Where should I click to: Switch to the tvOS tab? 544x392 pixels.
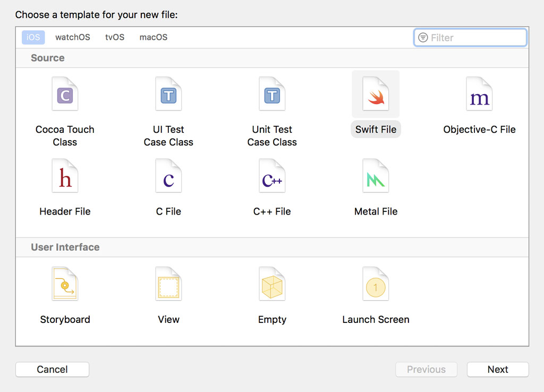point(114,37)
